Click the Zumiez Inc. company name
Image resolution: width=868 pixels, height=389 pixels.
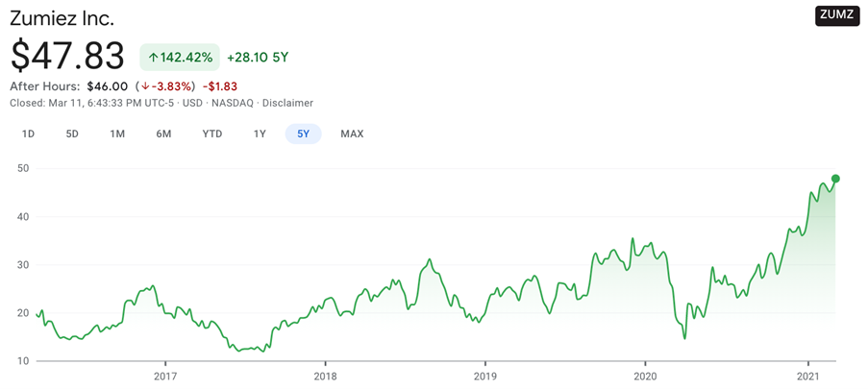[x=62, y=18]
